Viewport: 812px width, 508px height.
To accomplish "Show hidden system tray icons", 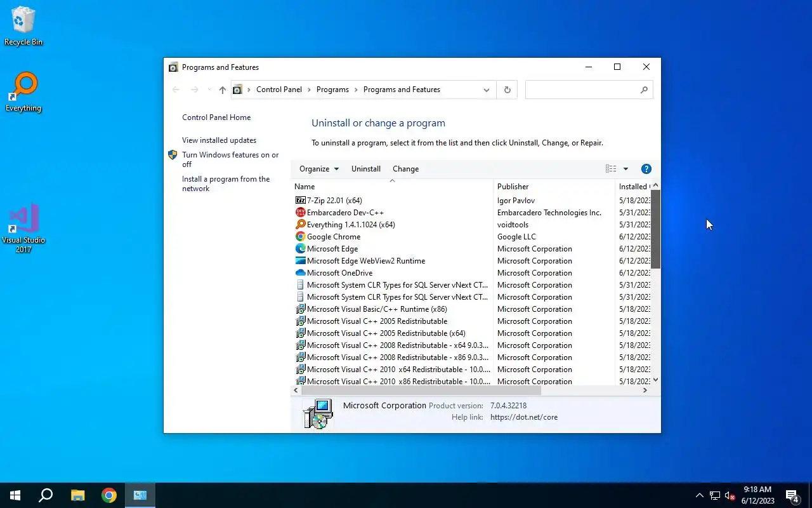I will (700, 495).
